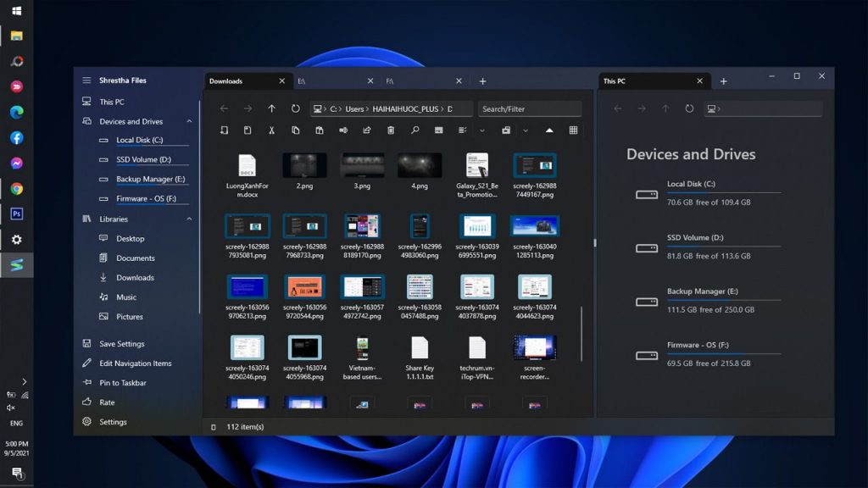Click the Delete trash icon
Screen dimensions: 868x488
391,130
